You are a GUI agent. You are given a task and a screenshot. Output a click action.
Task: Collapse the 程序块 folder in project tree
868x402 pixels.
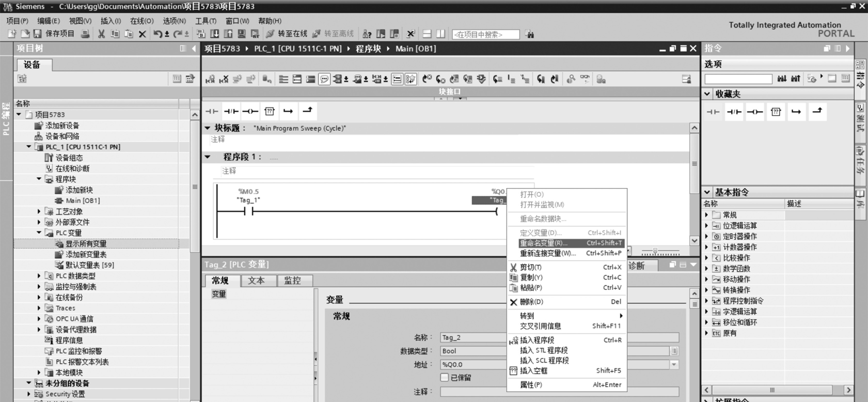click(39, 179)
